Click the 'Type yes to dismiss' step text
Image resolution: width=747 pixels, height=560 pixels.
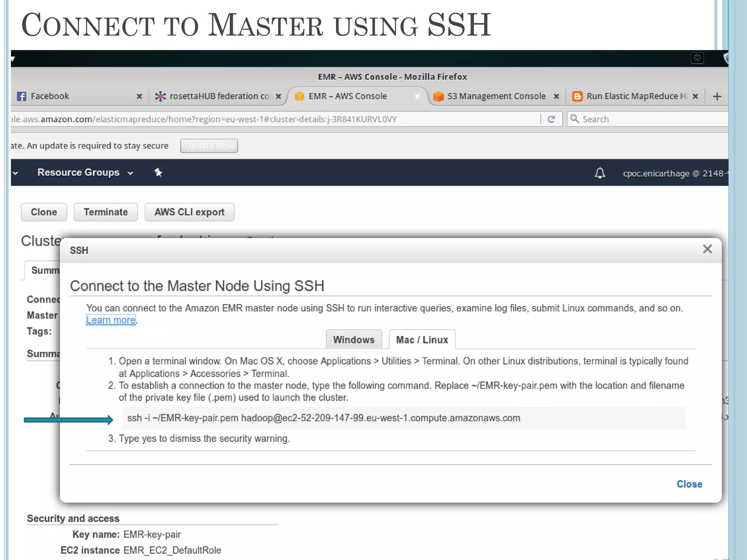204,438
